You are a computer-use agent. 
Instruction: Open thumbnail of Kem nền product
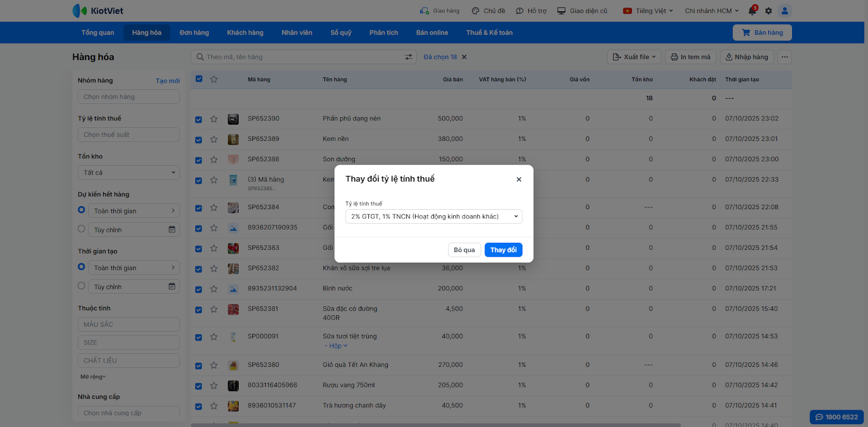233,139
